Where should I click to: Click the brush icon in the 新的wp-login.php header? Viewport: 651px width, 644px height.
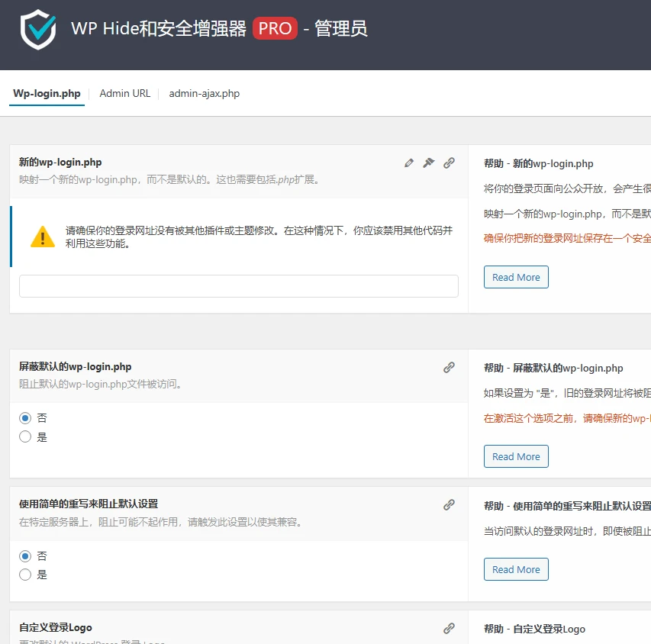click(428, 163)
